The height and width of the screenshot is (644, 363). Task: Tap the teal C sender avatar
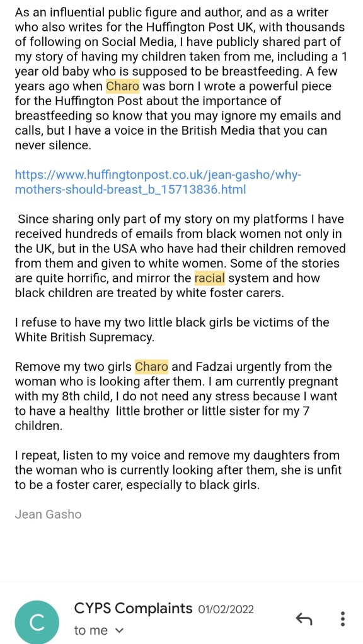37,622
